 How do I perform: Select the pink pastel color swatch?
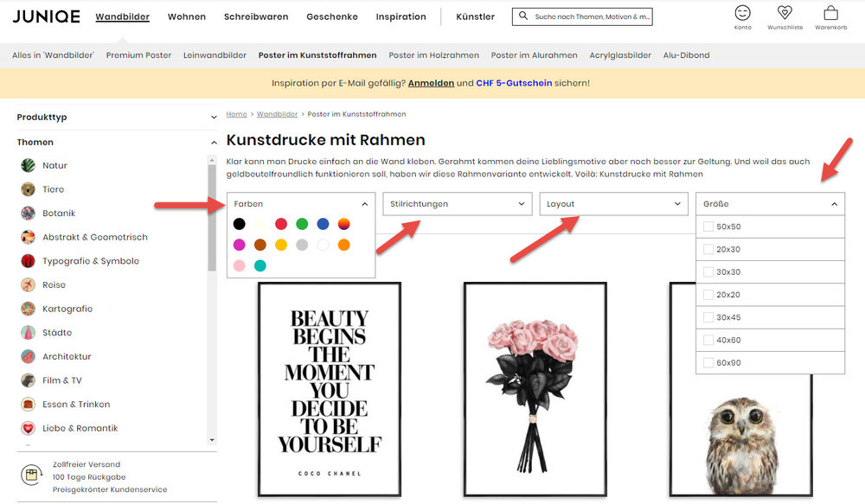click(x=239, y=265)
